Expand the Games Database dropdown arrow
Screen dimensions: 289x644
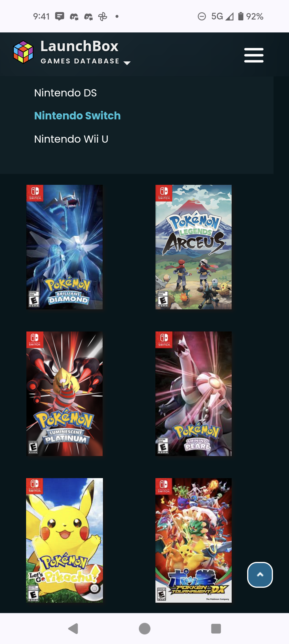(x=127, y=63)
